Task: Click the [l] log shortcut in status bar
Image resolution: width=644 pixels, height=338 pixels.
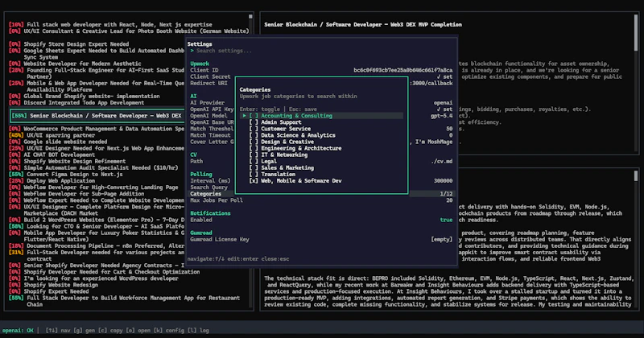Action: tap(198, 330)
